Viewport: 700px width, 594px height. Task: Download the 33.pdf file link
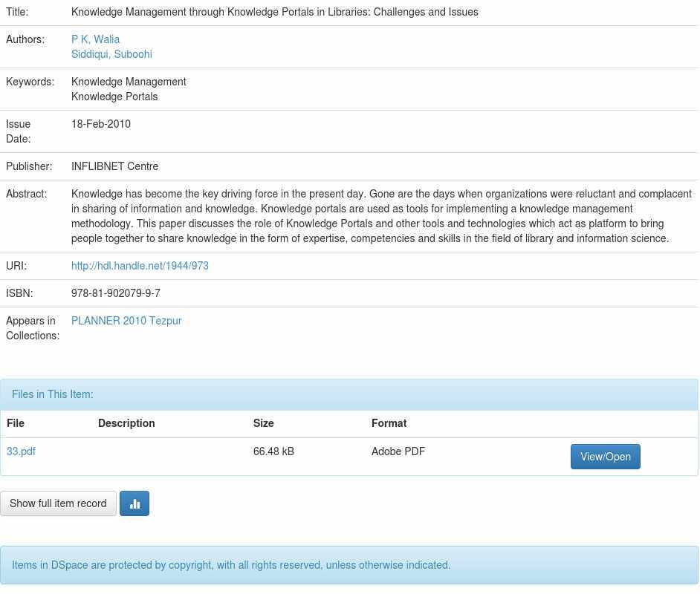[21, 451]
